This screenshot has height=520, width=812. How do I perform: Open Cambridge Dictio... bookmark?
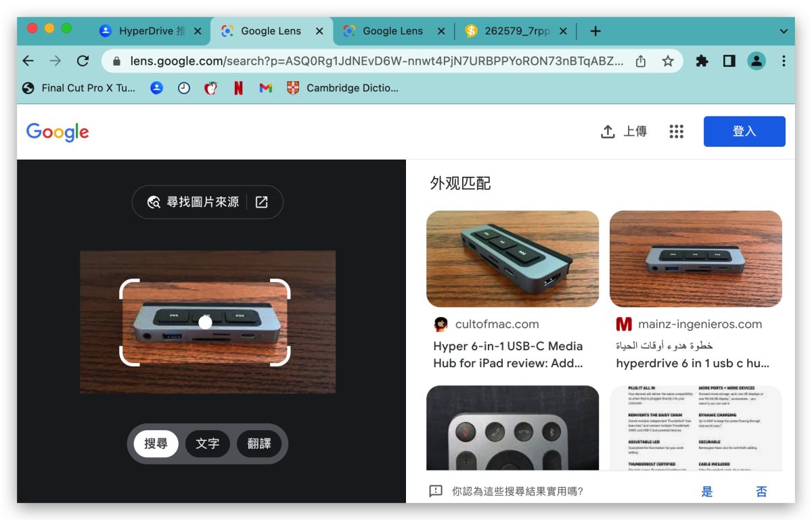click(343, 88)
